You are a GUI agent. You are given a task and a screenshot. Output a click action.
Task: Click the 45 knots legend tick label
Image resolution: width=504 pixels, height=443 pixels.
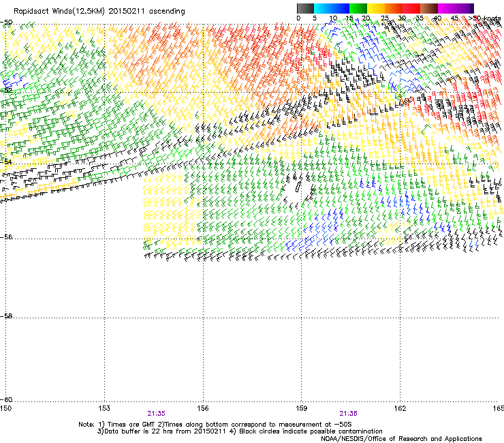coord(454,18)
